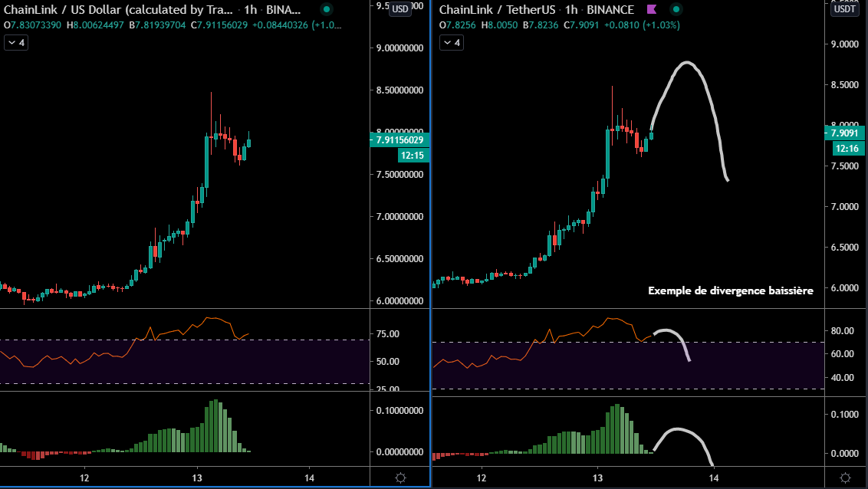The width and height of the screenshot is (868, 489).
Task: Select the 'Exemple de divergence baissière' text annotation
Action: click(x=730, y=291)
